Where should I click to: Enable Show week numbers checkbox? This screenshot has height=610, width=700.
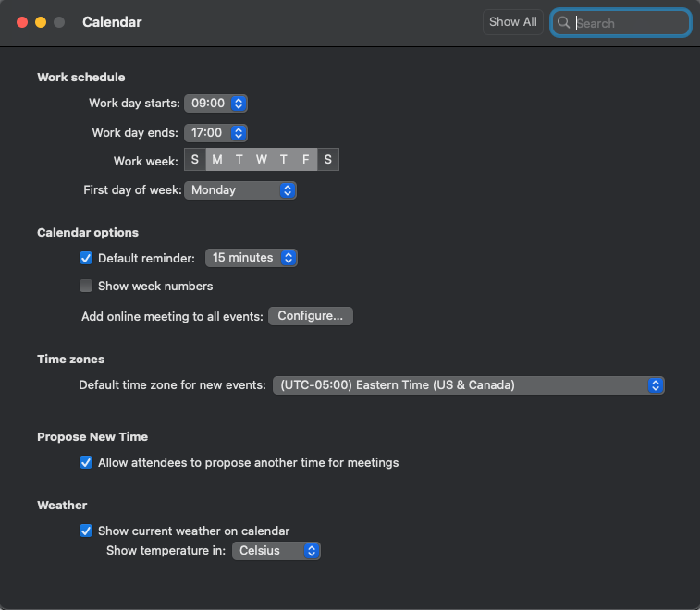87,286
